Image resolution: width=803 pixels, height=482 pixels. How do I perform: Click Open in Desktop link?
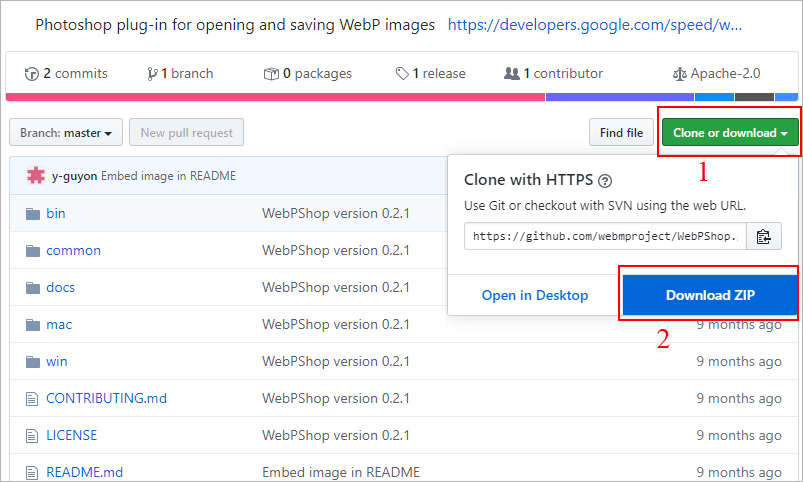point(535,296)
